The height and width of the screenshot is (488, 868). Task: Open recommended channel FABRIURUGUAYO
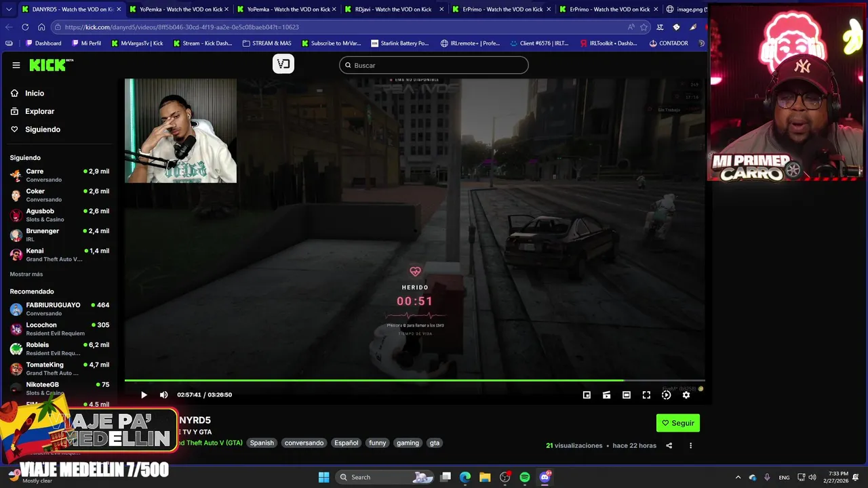pyautogui.click(x=60, y=309)
